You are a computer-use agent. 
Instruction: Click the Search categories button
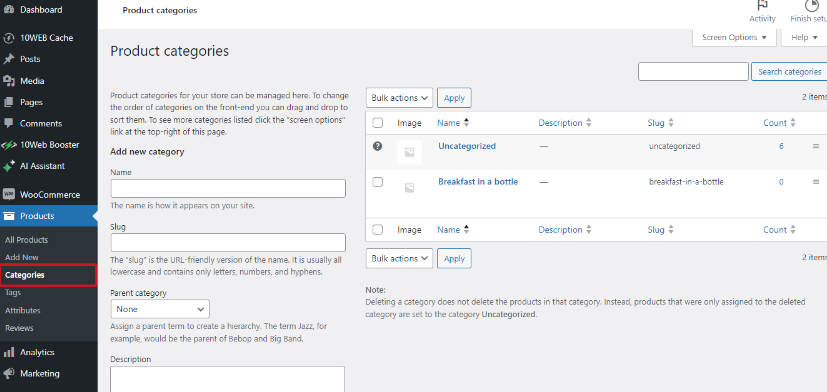point(790,72)
